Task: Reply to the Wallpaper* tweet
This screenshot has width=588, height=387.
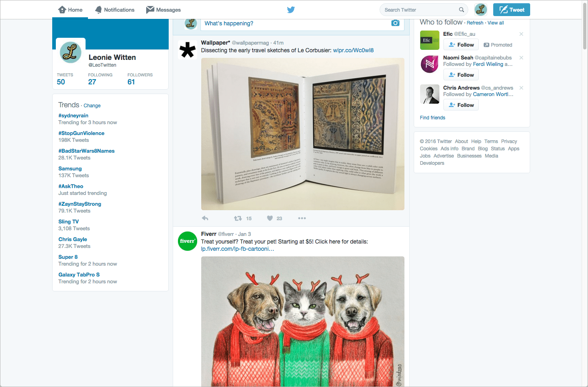Action: click(x=205, y=218)
